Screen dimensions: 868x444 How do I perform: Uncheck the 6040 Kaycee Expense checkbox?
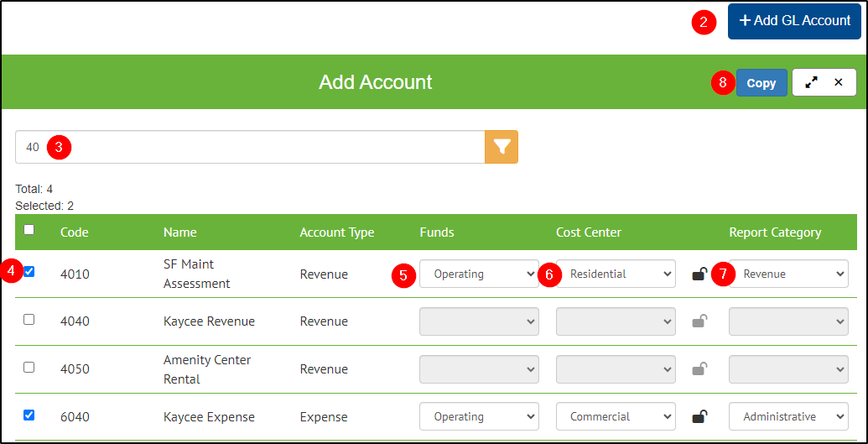(29, 415)
